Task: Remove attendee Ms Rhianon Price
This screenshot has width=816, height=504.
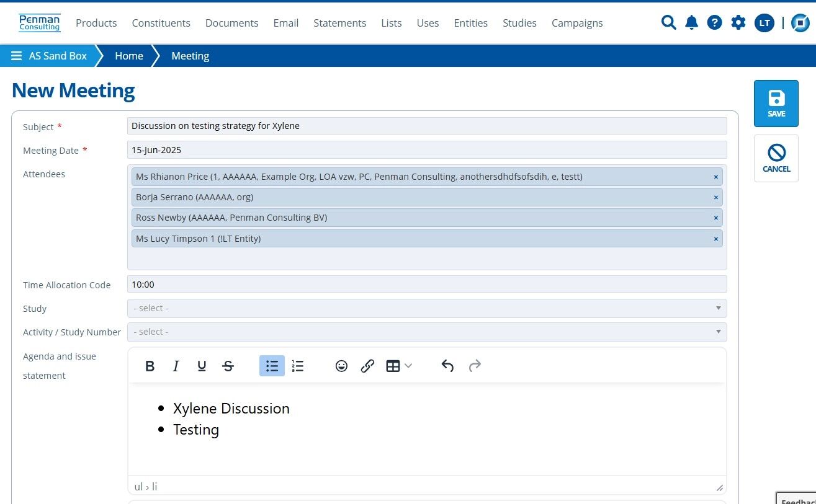Action: click(715, 177)
